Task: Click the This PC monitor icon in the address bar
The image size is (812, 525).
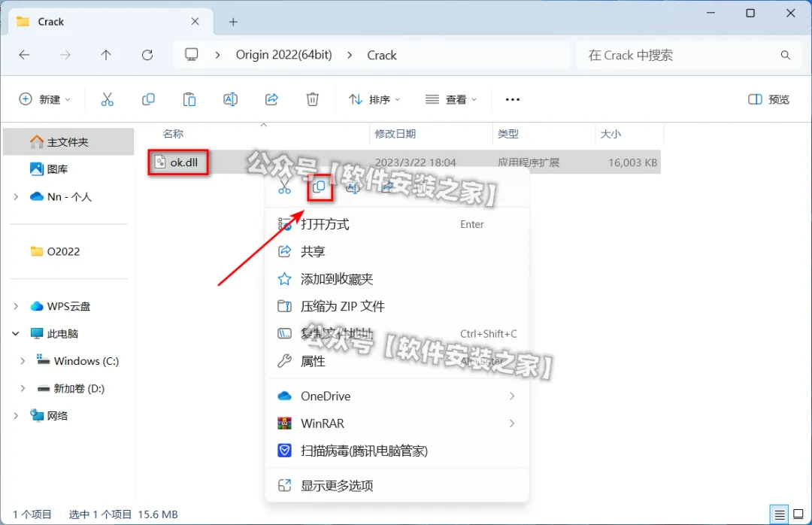Action: point(192,55)
